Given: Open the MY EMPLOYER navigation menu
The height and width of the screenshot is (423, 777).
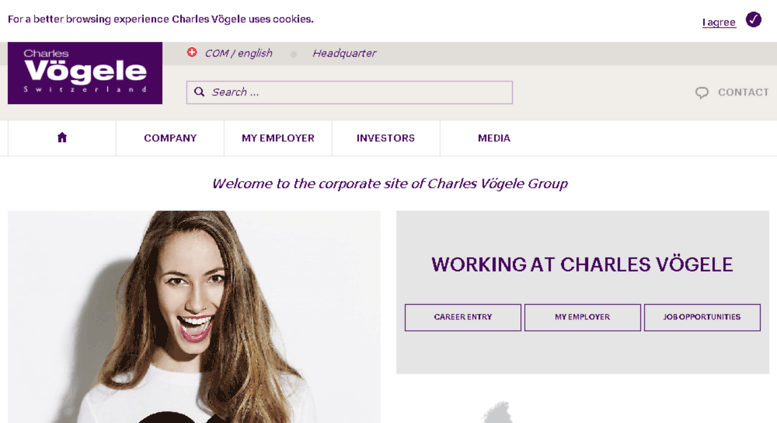Looking at the screenshot, I should point(278,138).
